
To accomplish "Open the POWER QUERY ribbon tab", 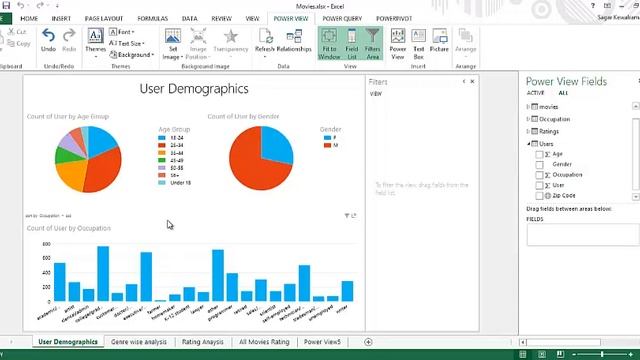I will (342, 19).
